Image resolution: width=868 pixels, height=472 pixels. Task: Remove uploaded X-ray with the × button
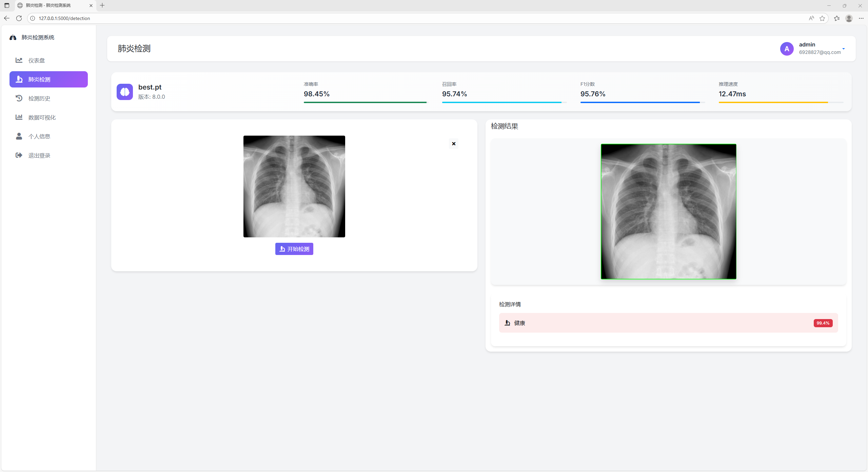click(x=454, y=144)
